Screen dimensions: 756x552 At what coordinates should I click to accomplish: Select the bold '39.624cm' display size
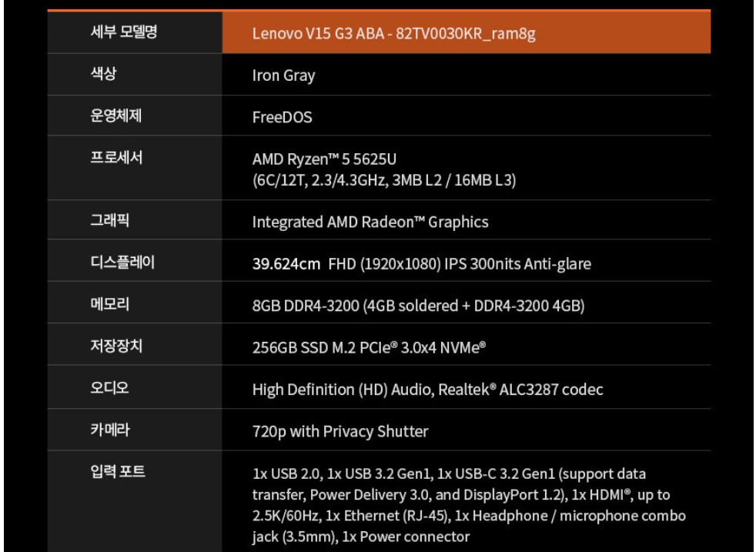coord(286,264)
